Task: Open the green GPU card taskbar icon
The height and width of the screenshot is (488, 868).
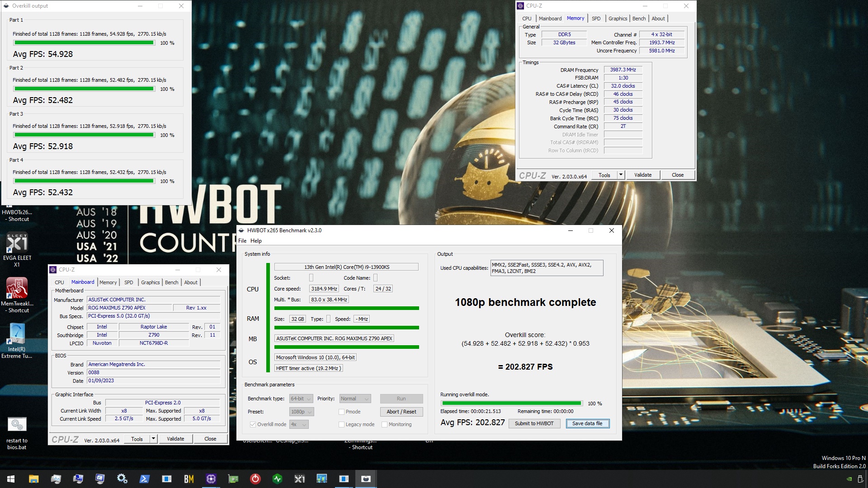Action: point(233,479)
